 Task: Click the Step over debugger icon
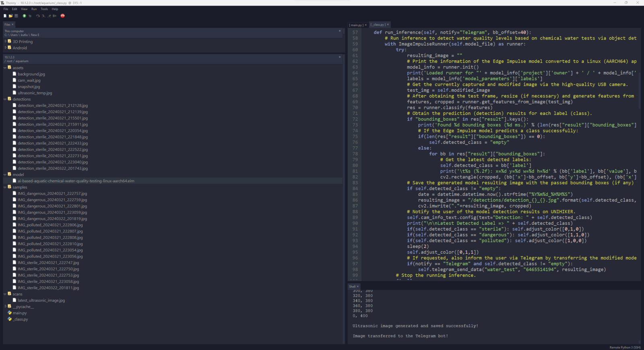click(x=38, y=16)
